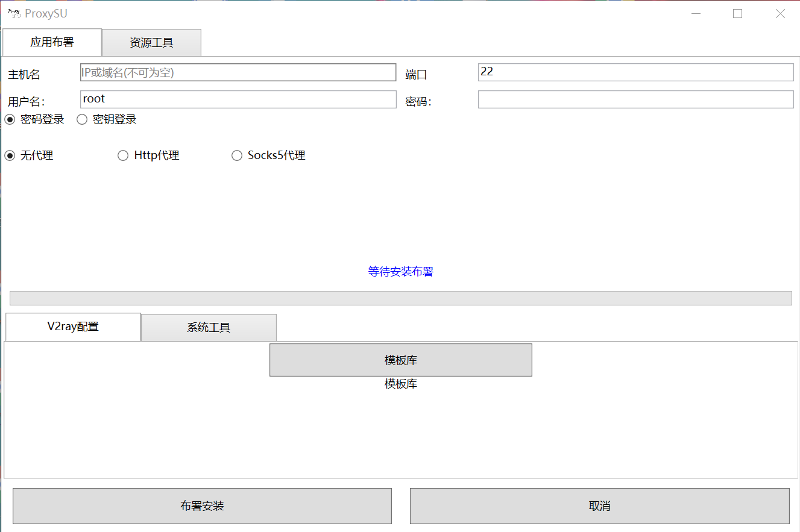Click the installation progress bar
The width and height of the screenshot is (800, 532).
pyautogui.click(x=401, y=298)
